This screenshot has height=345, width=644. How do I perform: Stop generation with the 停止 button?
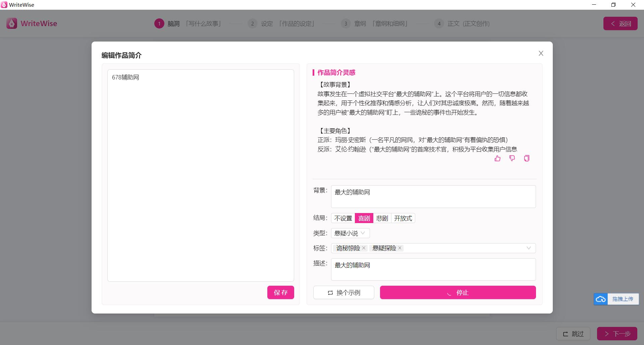[458, 292]
